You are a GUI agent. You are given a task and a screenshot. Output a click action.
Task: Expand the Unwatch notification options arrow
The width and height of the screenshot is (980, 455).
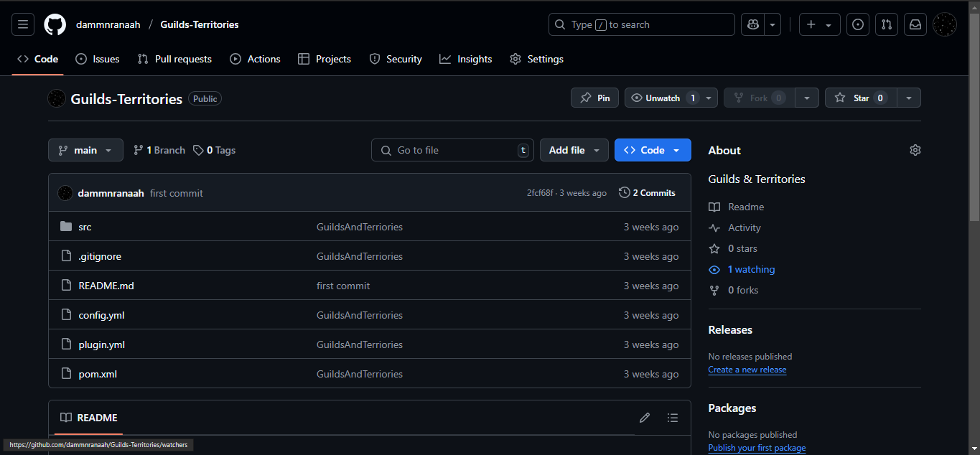(709, 98)
